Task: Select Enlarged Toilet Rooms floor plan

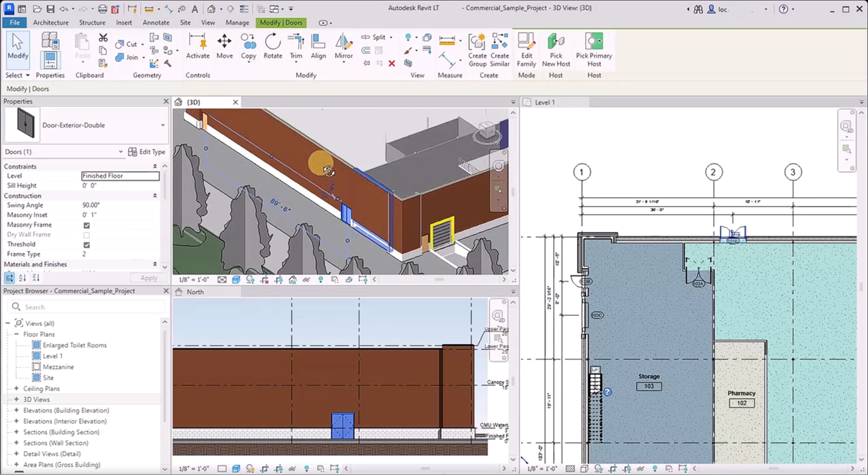Action: click(x=75, y=345)
